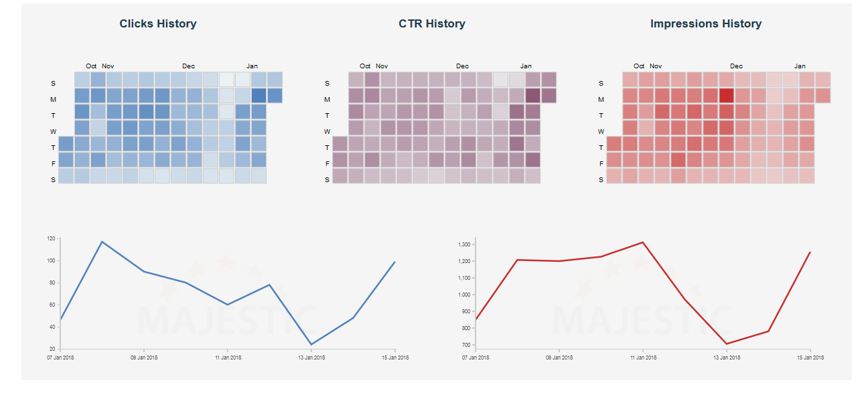Select the darkest purple Monday cell in CTR heatmap

532,96
